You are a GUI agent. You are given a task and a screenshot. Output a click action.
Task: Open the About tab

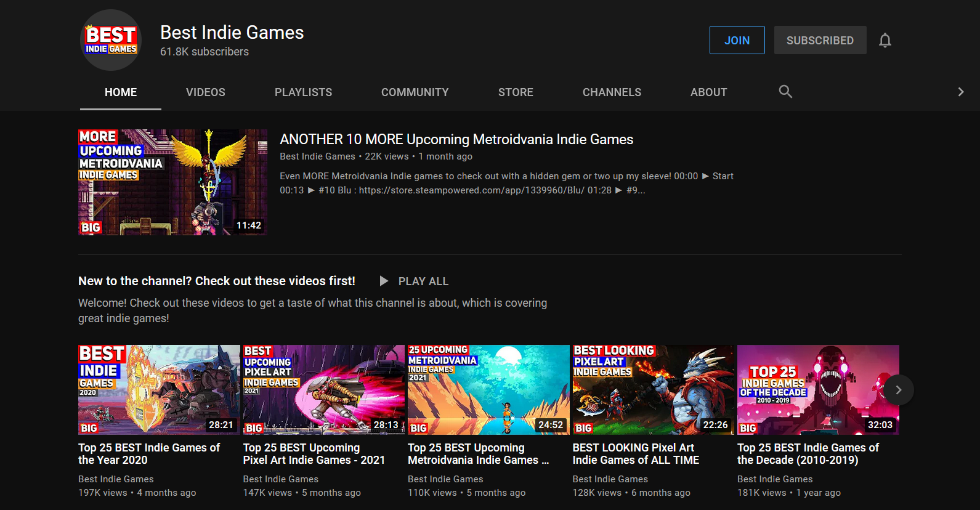(x=708, y=92)
